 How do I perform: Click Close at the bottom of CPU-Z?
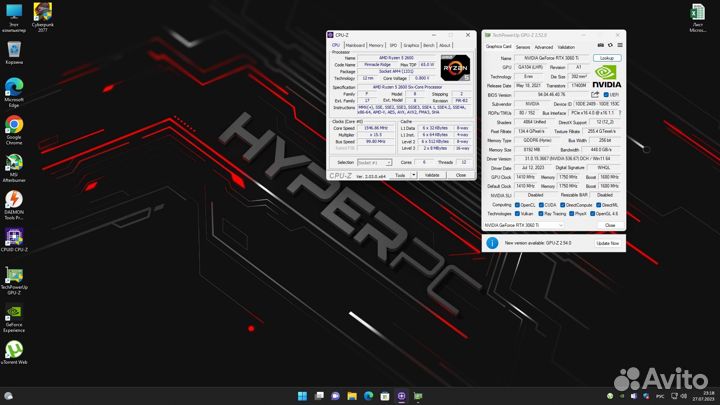coord(461,175)
